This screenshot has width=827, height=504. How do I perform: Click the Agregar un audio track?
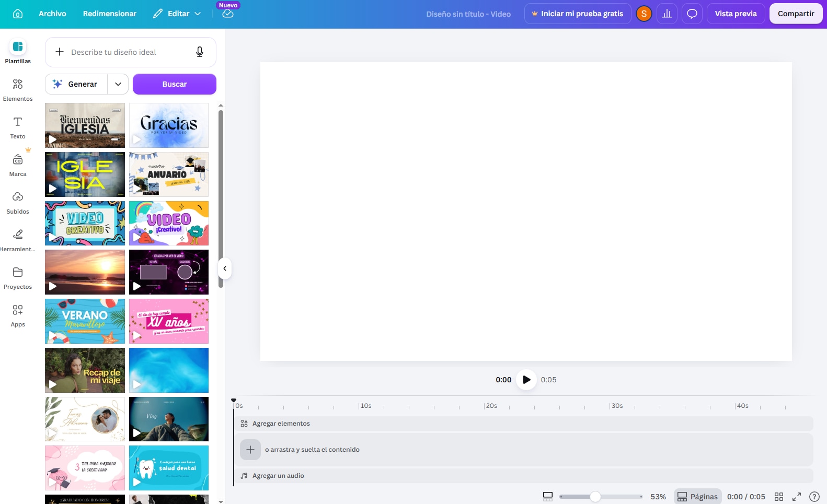click(524, 476)
